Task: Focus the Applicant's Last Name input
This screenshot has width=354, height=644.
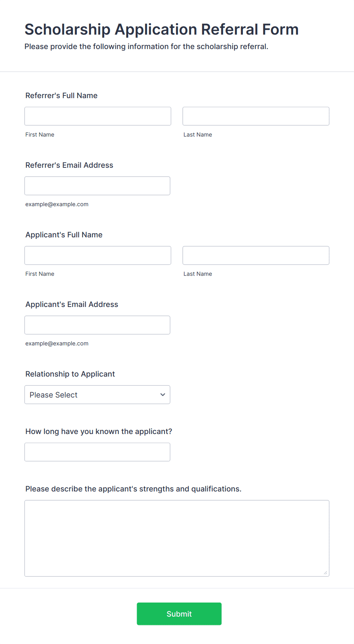Action: pyautogui.click(x=256, y=255)
